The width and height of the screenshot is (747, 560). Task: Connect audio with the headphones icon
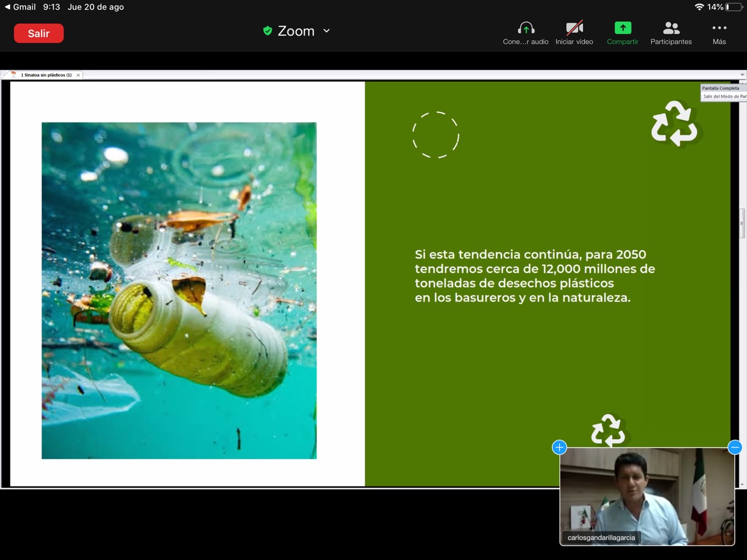525,33
